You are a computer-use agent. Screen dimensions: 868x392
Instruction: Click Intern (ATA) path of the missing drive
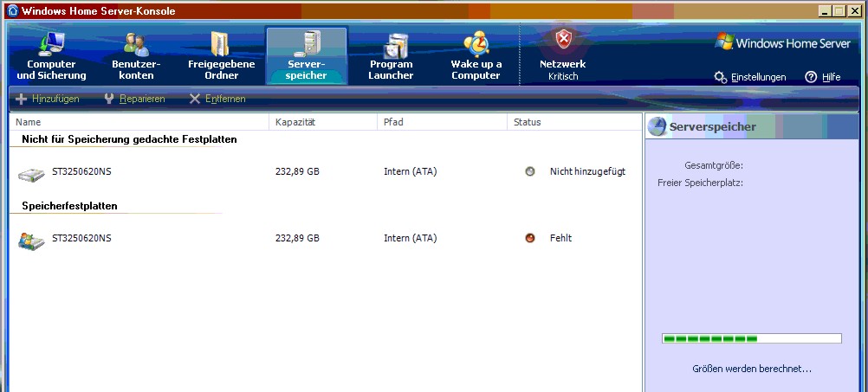[411, 238]
